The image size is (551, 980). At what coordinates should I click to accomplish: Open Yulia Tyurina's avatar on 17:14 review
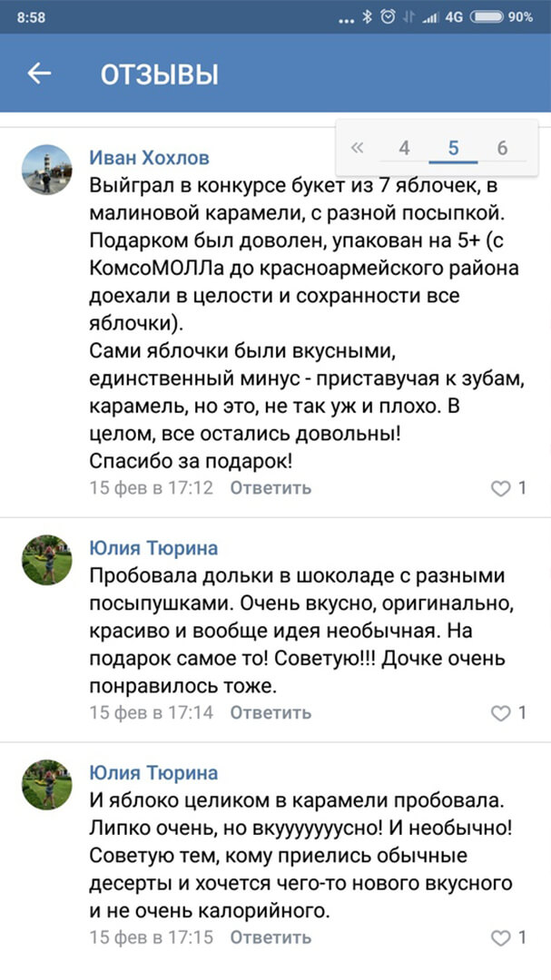pyautogui.click(x=46, y=560)
